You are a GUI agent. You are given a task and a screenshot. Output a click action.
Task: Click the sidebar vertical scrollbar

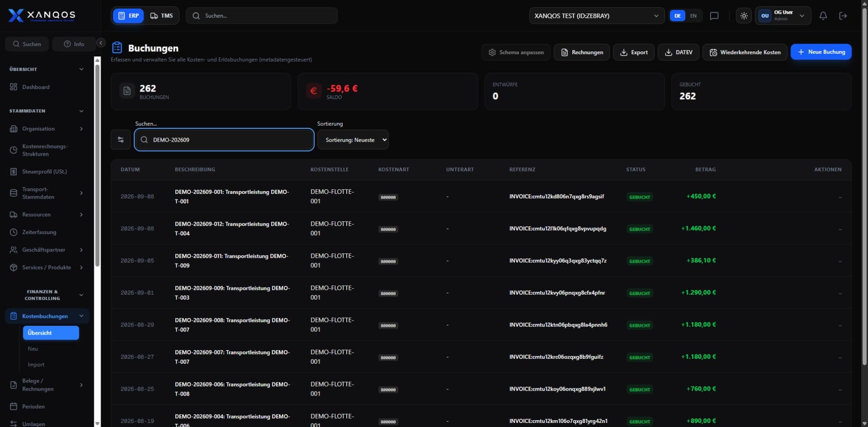(97, 165)
